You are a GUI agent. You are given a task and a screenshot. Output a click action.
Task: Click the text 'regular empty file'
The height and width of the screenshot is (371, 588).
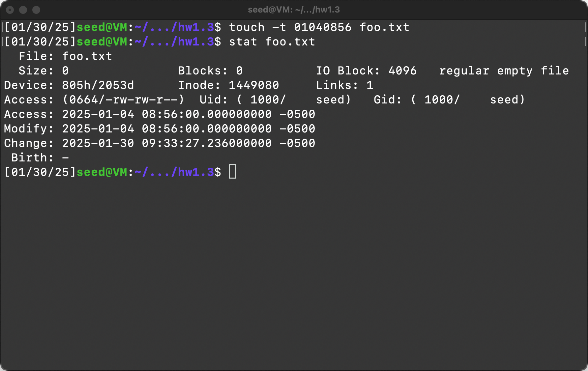coord(504,71)
